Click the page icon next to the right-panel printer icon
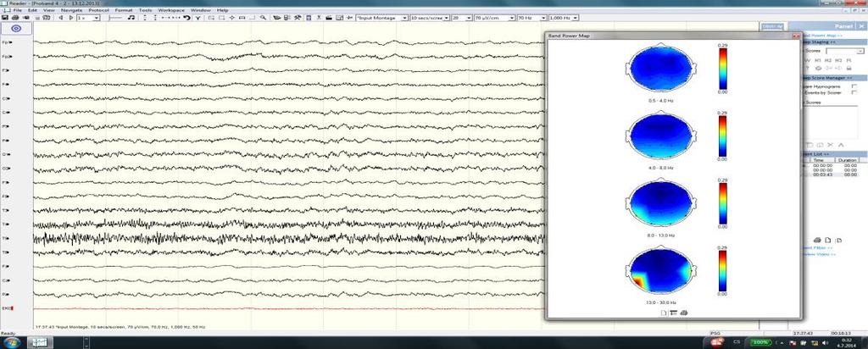 [828, 240]
